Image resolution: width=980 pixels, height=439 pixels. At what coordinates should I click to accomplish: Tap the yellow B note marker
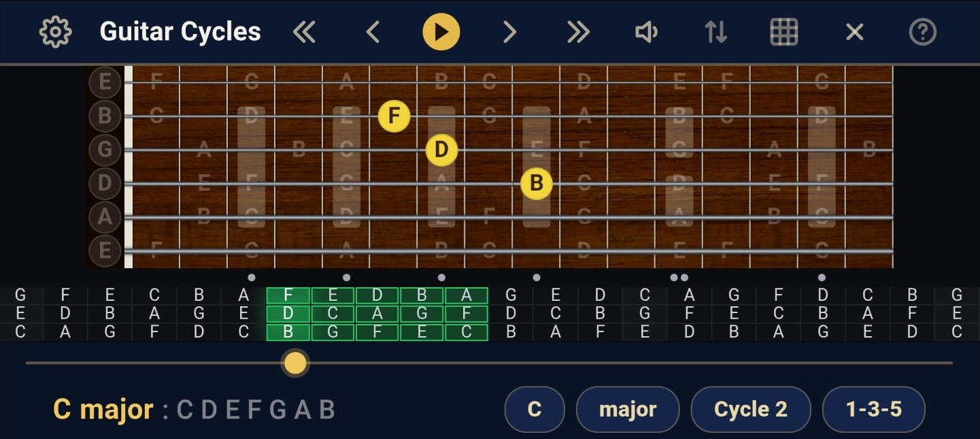pos(536,183)
